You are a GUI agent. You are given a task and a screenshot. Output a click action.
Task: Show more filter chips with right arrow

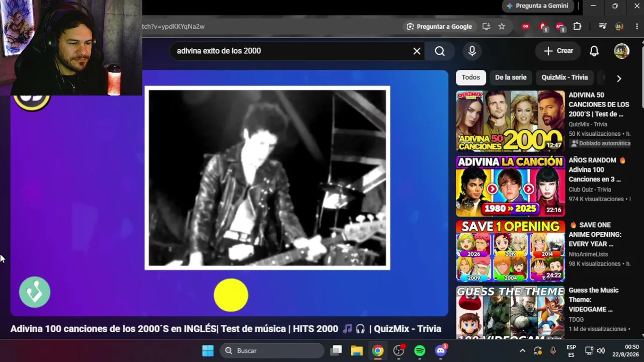[x=619, y=78]
